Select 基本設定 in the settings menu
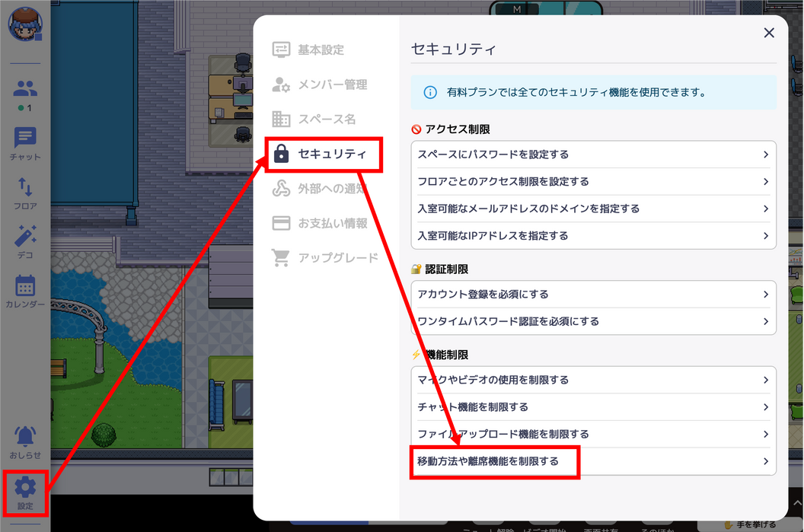This screenshot has height=532, width=804. 321,49
